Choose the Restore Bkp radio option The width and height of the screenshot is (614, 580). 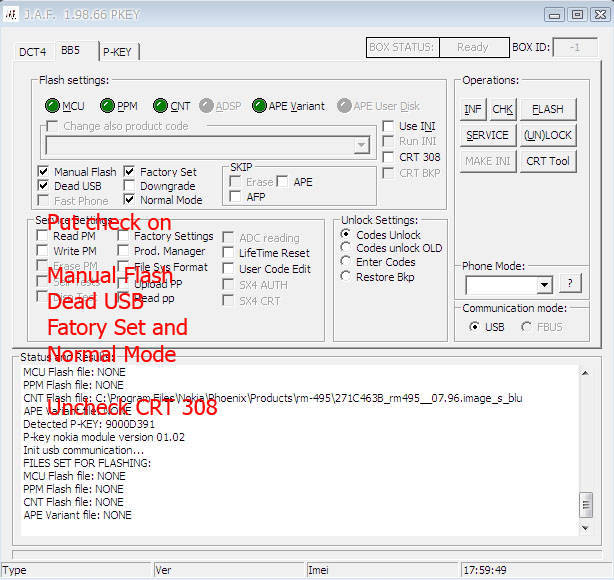tap(345, 276)
